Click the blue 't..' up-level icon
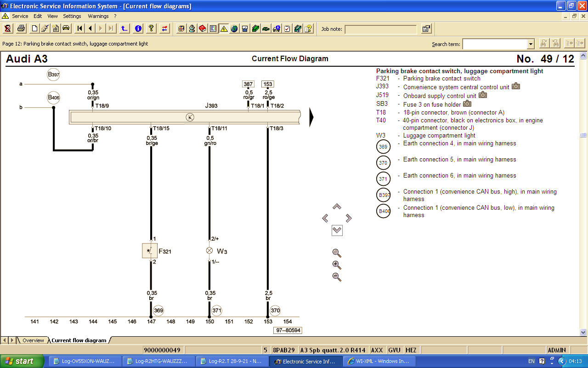The width and height of the screenshot is (588, 368). coord(124,29)
